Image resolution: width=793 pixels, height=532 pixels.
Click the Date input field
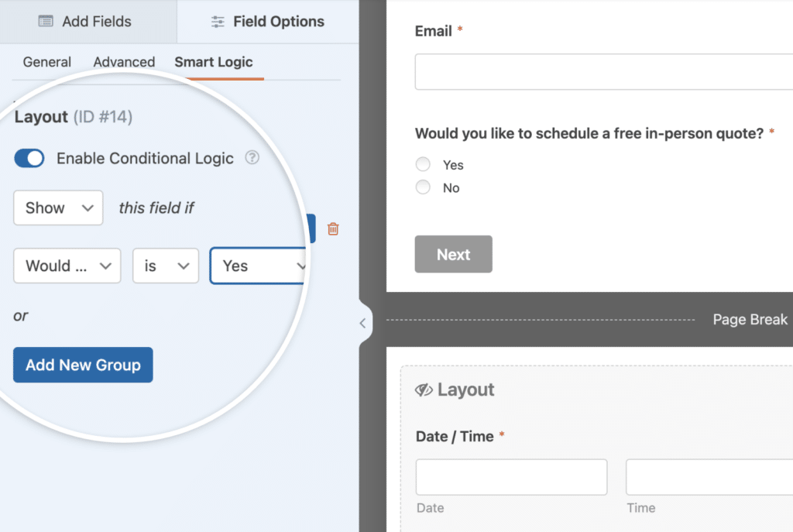[x=510, y=477]
